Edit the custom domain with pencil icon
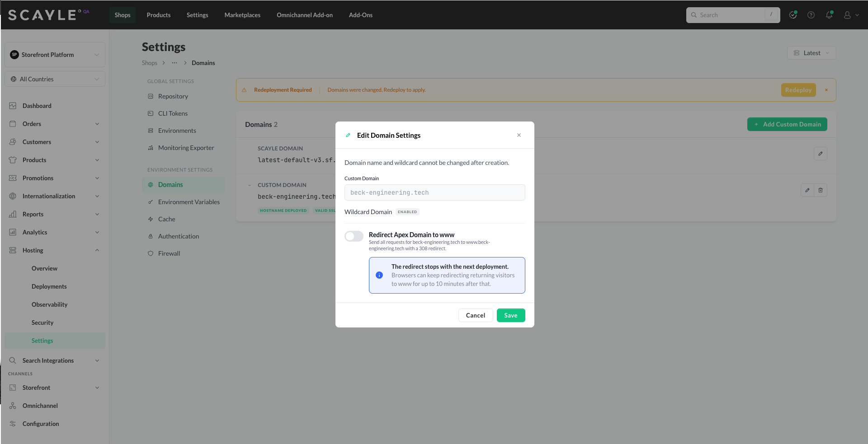 click(x=807, y=190)
